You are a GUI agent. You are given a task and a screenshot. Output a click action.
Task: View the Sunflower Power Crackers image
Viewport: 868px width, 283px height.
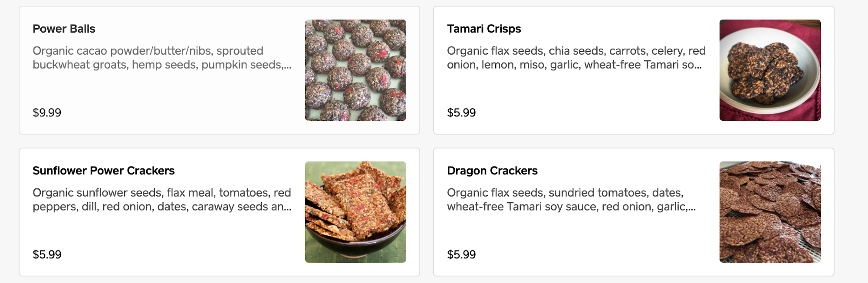(355, 212)
